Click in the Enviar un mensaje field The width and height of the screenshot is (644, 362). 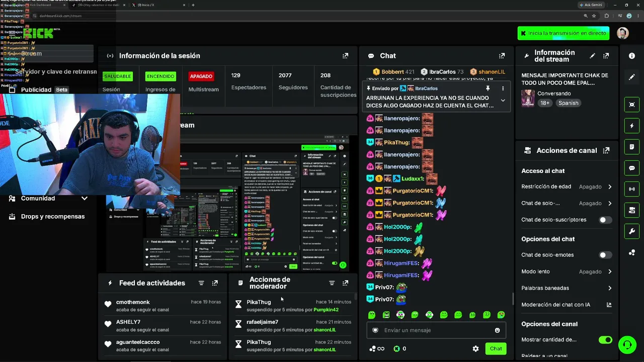click(435, 330)
